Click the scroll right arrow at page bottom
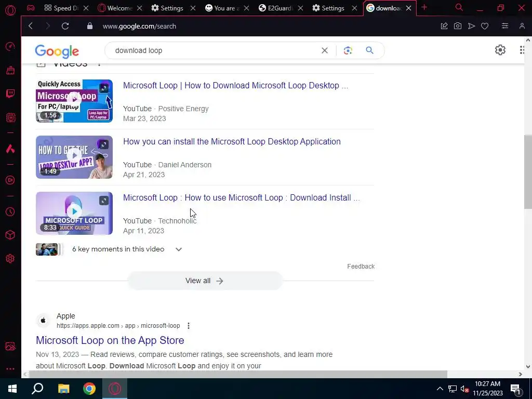 tap(521, 374)
